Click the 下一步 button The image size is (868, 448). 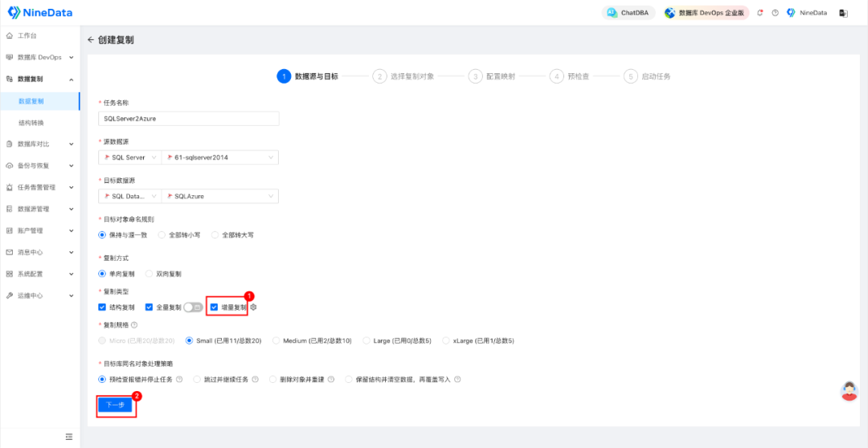115,405
